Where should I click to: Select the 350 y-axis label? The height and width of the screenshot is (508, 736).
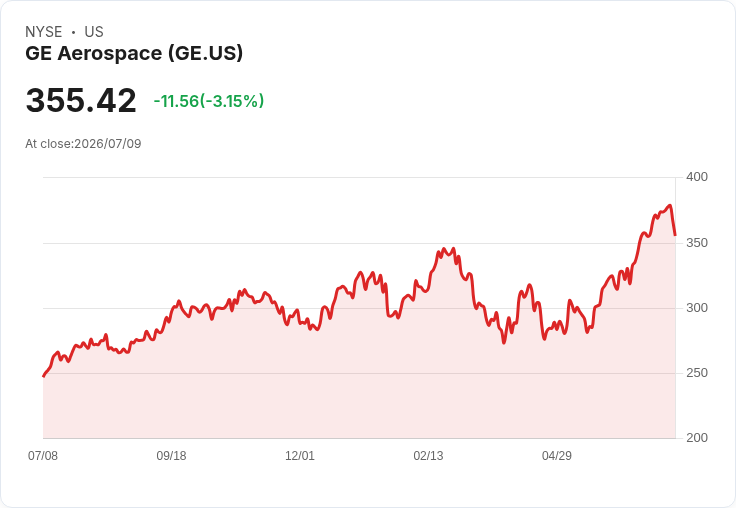(697, 243)
